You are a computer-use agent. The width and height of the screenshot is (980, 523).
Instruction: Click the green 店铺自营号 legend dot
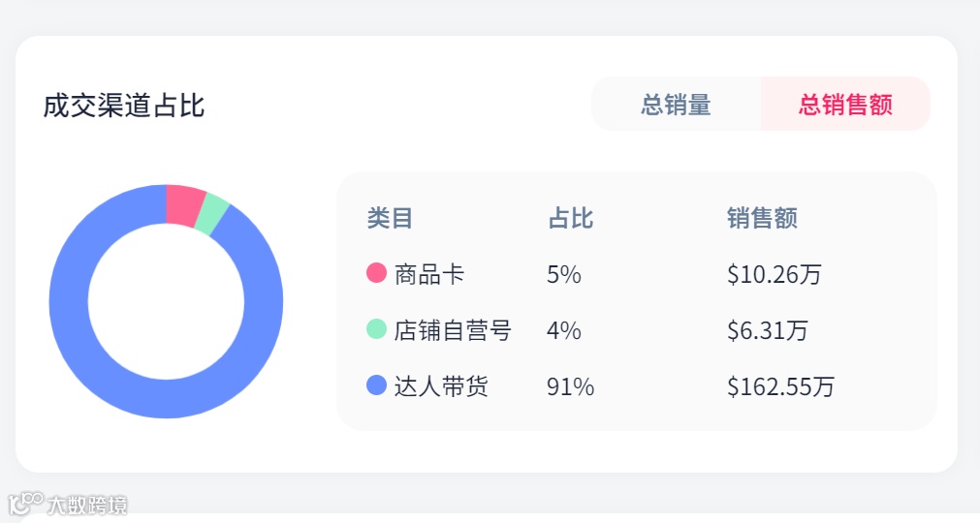377,330
